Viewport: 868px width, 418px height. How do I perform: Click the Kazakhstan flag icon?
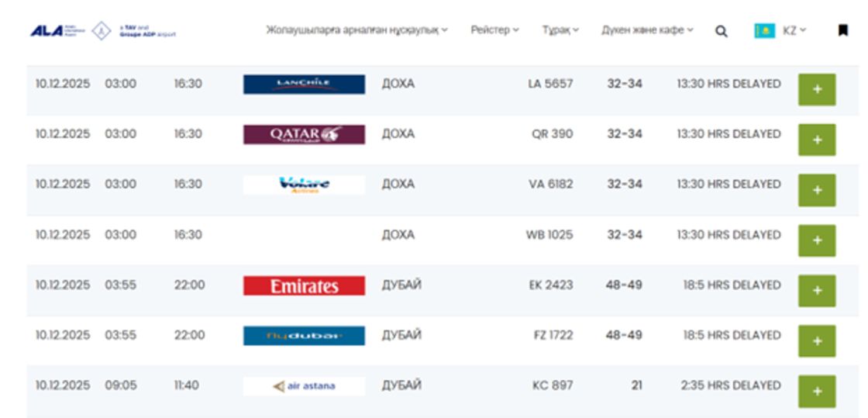pos(764,31)
